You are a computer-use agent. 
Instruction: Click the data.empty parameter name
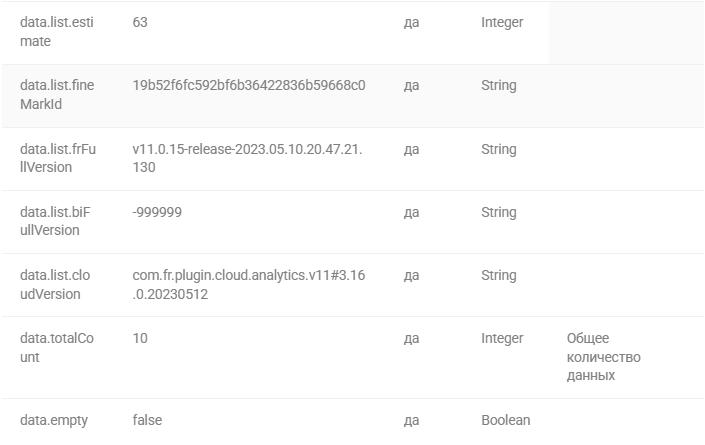point(54,420)
